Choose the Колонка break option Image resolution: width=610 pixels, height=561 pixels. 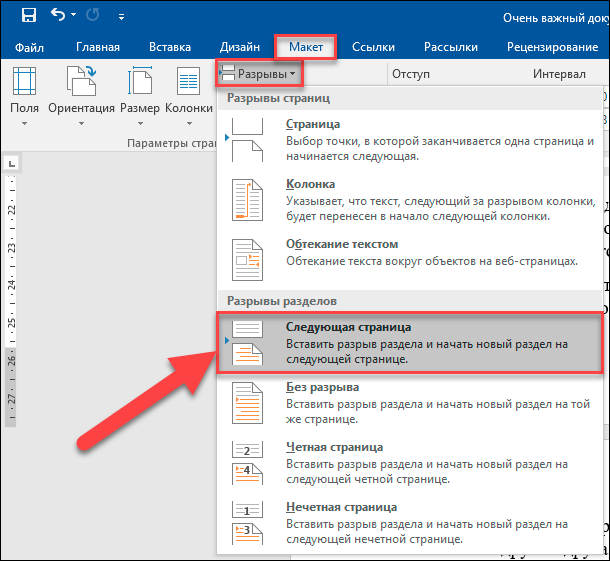pos(409,200)
